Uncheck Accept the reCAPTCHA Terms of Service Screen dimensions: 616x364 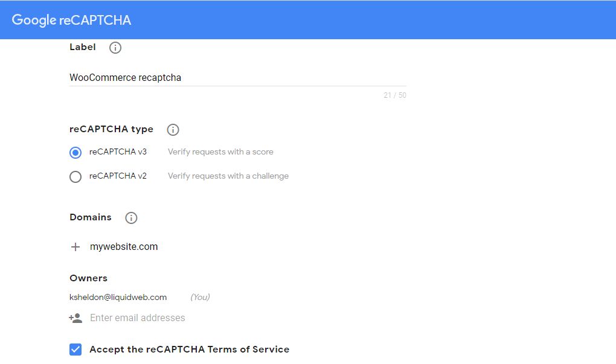click(x=75, y=350)
